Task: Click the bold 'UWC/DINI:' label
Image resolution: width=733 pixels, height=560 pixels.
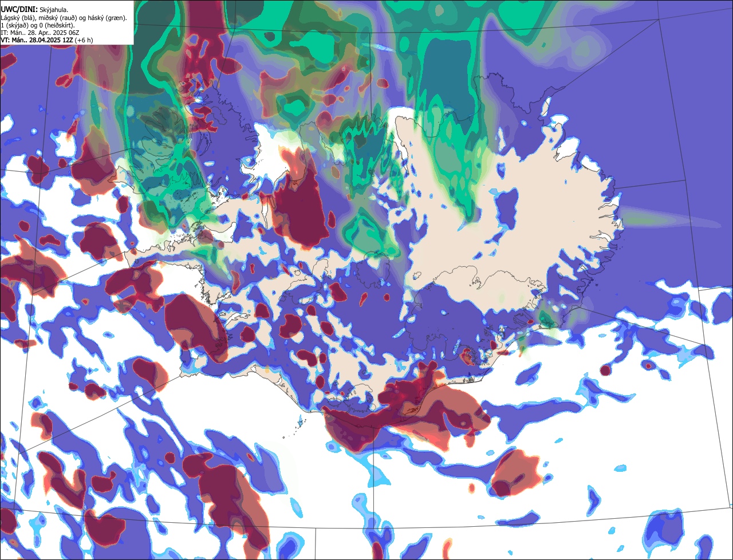Action: click(19, 10)
